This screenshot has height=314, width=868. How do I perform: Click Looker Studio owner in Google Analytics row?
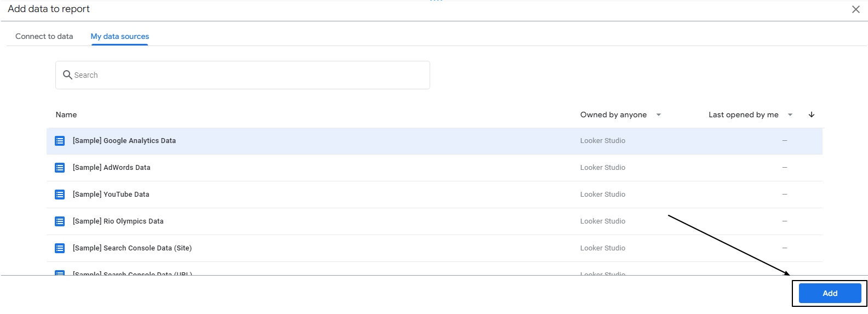tap(603, 141)
